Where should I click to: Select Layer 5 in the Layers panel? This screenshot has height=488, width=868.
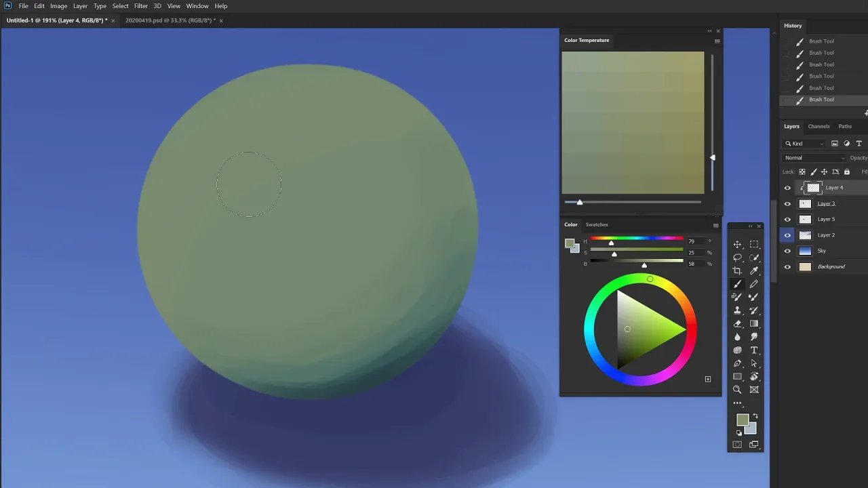pyautogui.click(x=826, y=220)
